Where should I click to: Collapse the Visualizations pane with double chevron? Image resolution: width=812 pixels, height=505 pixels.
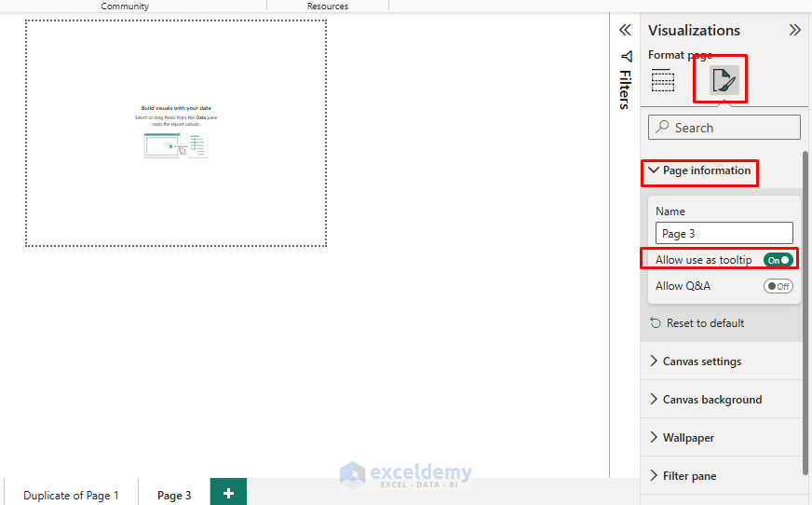(x=794, y=30)
